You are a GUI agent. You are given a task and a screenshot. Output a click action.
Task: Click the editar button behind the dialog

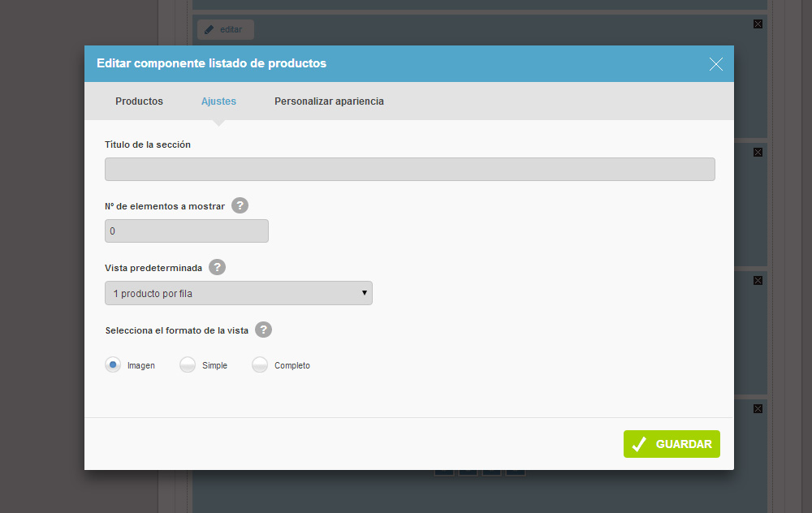[x=226, y=29]
